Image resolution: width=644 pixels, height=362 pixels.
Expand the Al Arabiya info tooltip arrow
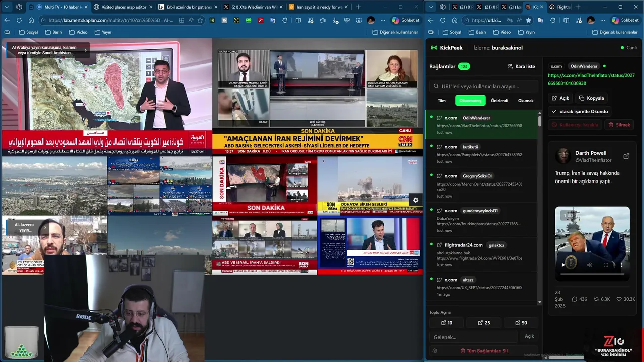coord(85,50)
